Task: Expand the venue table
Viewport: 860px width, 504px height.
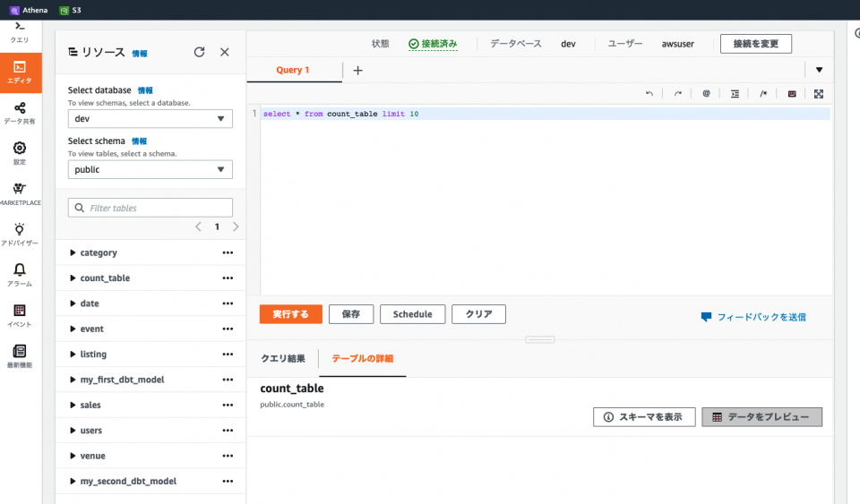Action: (x=73, y=456)
